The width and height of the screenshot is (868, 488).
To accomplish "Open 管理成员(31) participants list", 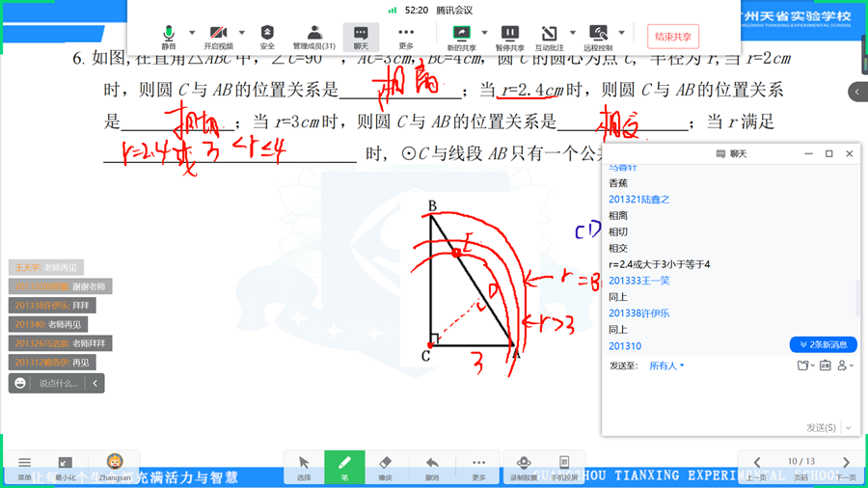I will [x=313, y=37].
